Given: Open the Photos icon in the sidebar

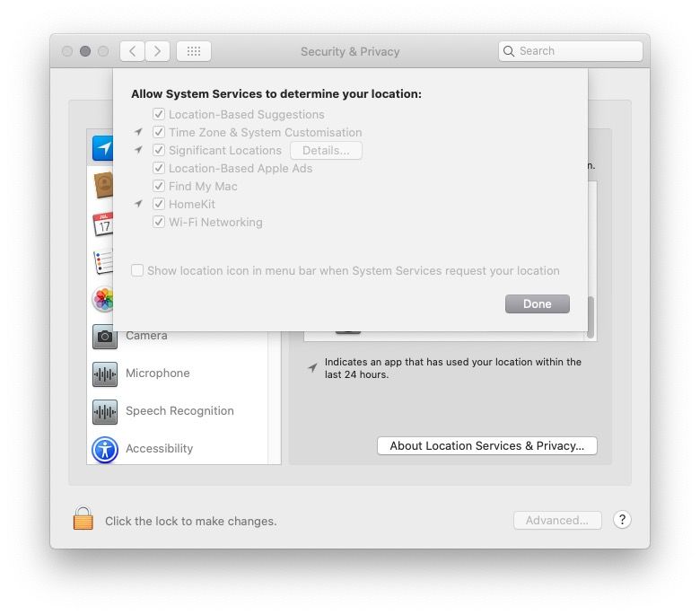Looking at the screenshot, I should pyautogui.click(x=102, y=299).
